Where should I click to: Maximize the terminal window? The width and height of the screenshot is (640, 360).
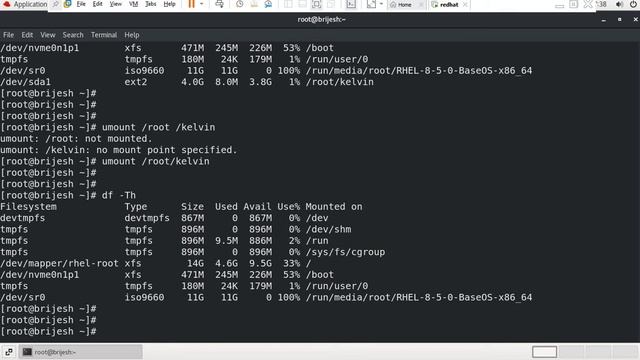(x=620, y=20)
